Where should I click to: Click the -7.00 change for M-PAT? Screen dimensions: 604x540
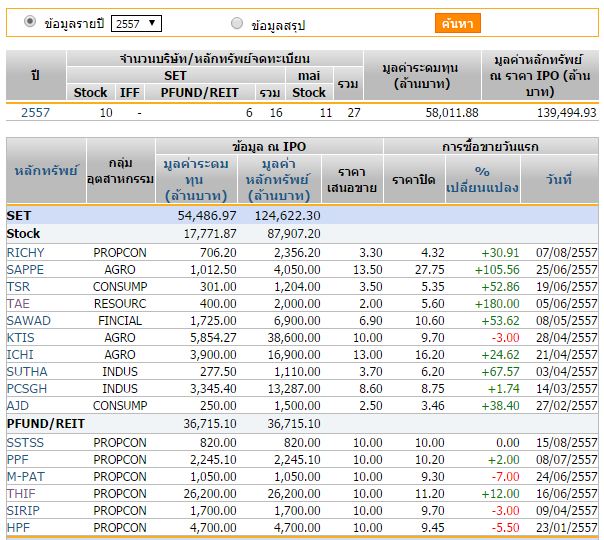[x=505, y=476]
